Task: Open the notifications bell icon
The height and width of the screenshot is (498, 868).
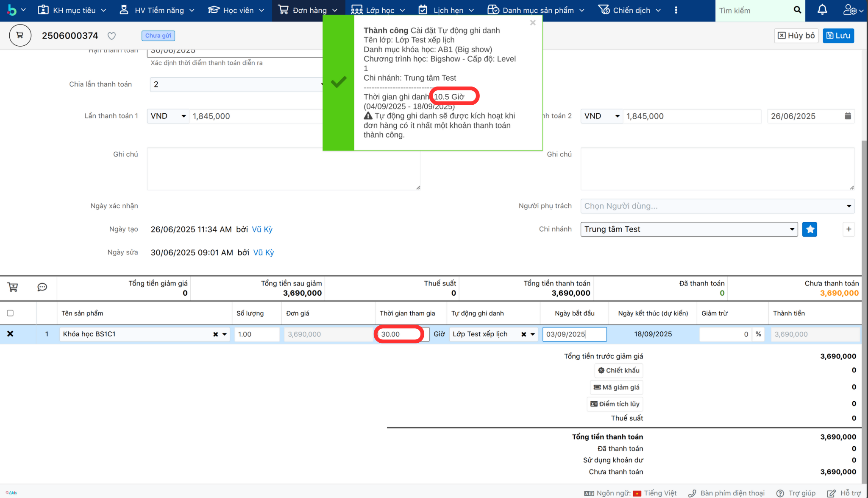Action: [822, 10]
